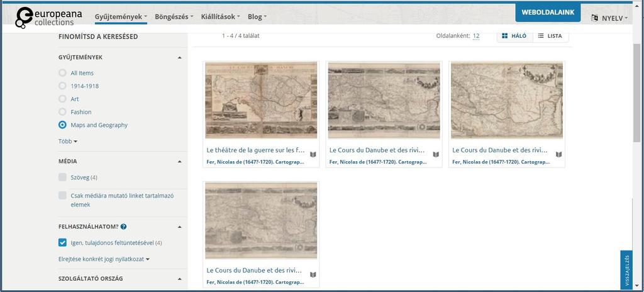Enable Csak médiára mutató linket tartalmazó elemek
The height and width of the screenshot is (292, 644).
(x=62, y=195)
